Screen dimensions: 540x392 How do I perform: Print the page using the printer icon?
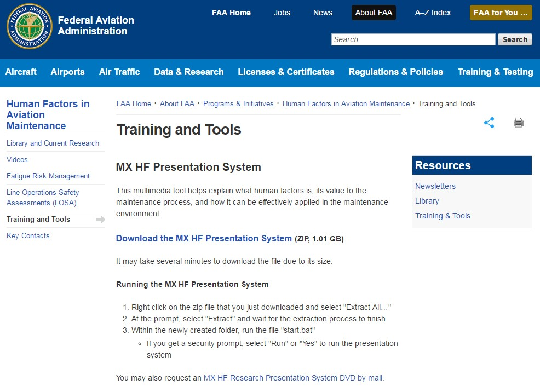(518, 123)
